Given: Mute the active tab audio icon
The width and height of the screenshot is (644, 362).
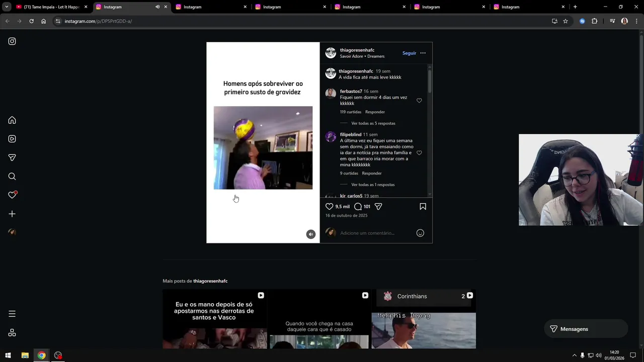Looking at the screenshot, I should [157, 7].
